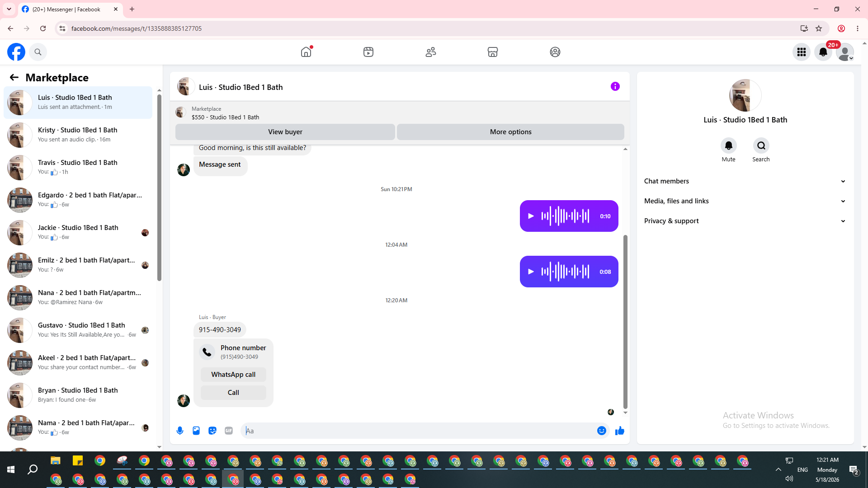The width and height of the screenshot is (868, 488).
Task: Choose a sticker icon
Action: 212,431
